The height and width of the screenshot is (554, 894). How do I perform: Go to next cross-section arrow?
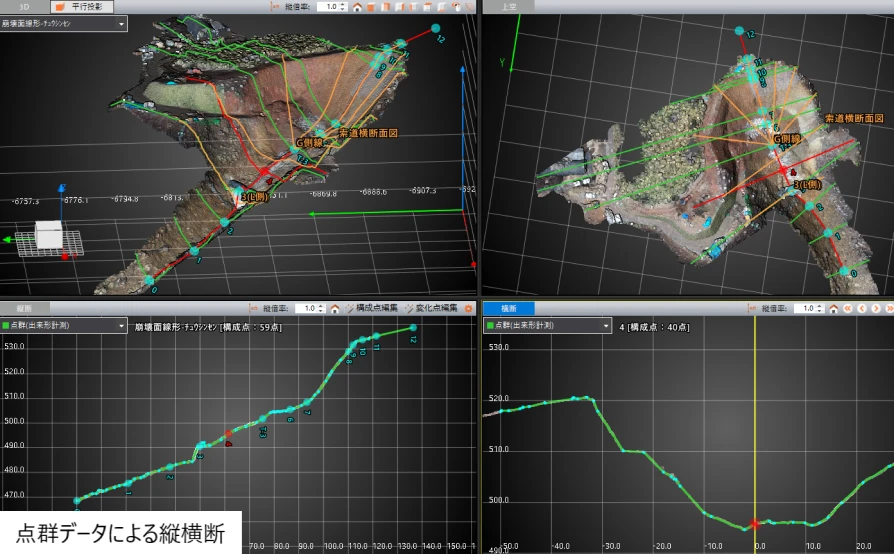[876, 309]
